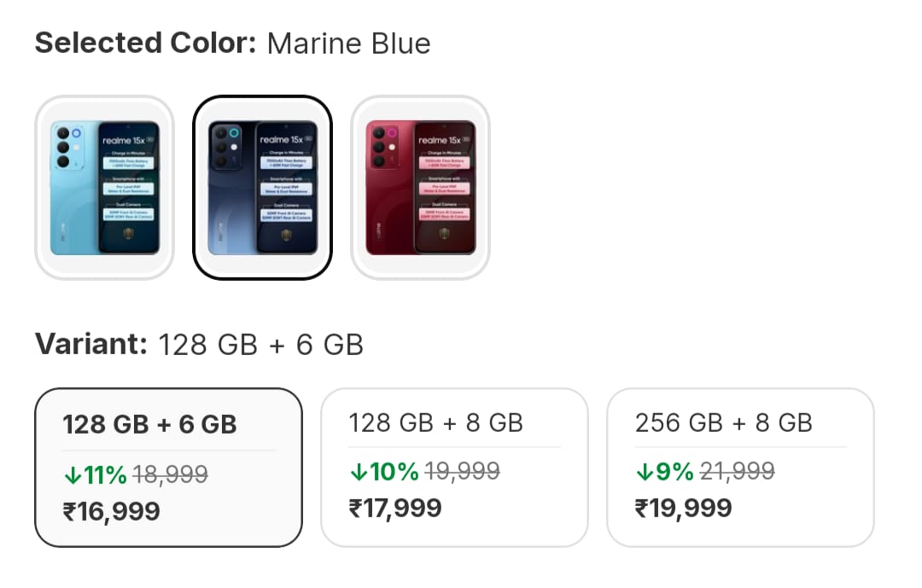The height and width of the screenshot is (588, 922).
Task: Click the bold "Variant:" label
Action: tap(92, 345)
